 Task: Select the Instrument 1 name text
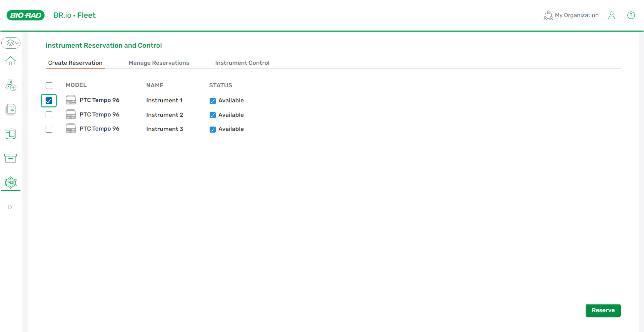pos(164,100)
